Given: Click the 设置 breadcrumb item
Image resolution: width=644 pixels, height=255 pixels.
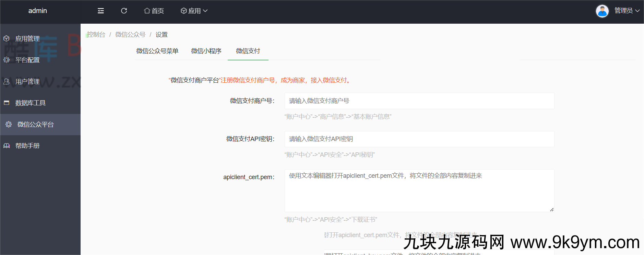Looking at the screenshot, I should click(162, 34).
